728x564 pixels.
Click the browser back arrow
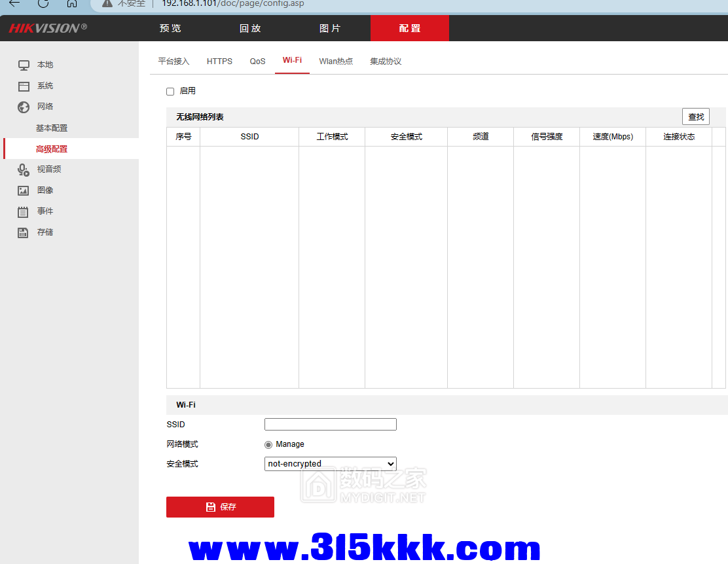14,3
